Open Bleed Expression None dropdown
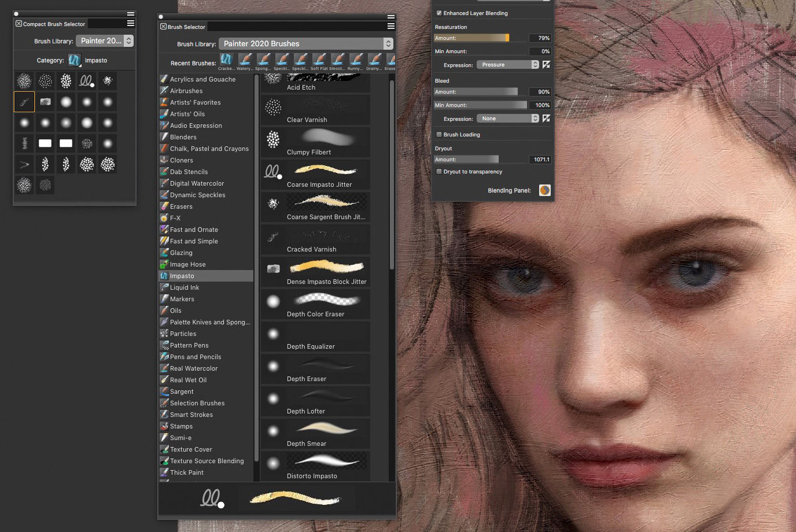 click(507, 119)
